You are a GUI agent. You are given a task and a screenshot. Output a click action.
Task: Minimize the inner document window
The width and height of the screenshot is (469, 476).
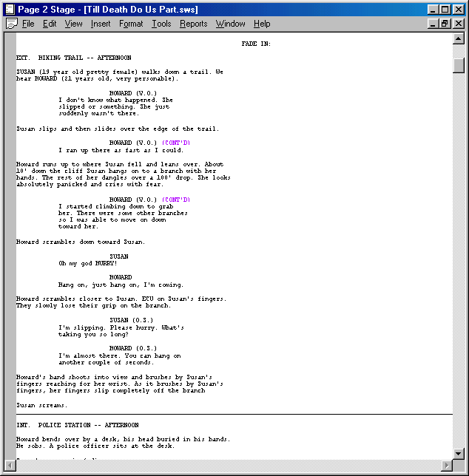coord(433,24)
